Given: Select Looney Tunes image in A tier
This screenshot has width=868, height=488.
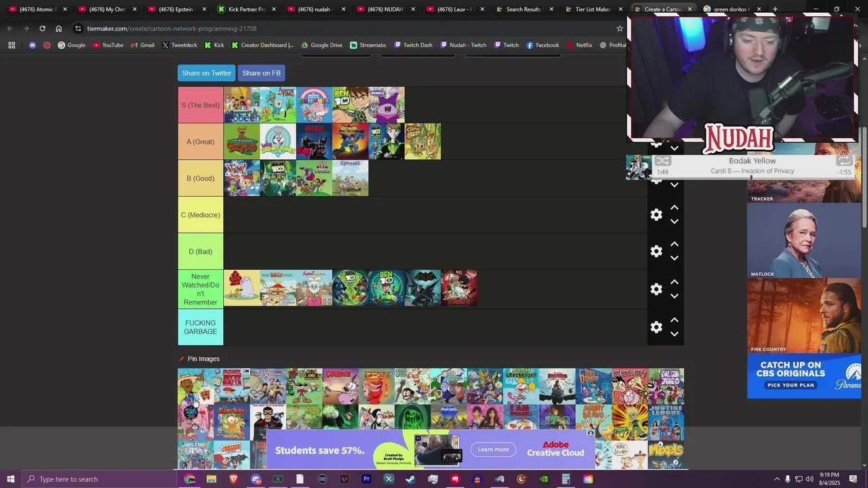Looking at the screenshot, I should click(x=278, y=142).
